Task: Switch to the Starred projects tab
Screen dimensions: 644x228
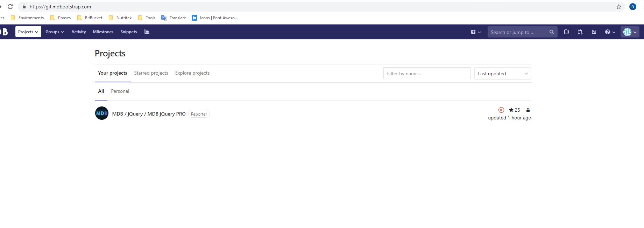Action: pyautogui.click(x=151, y=73)
